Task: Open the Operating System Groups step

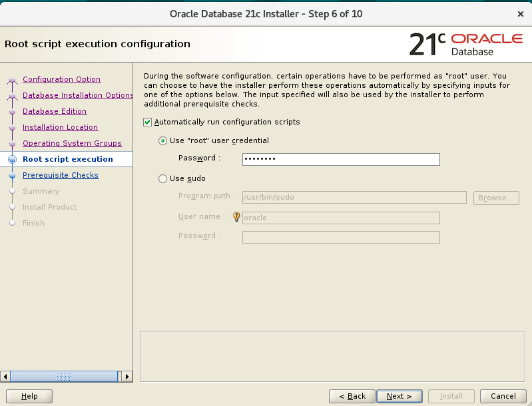Action: pos(72,143)
